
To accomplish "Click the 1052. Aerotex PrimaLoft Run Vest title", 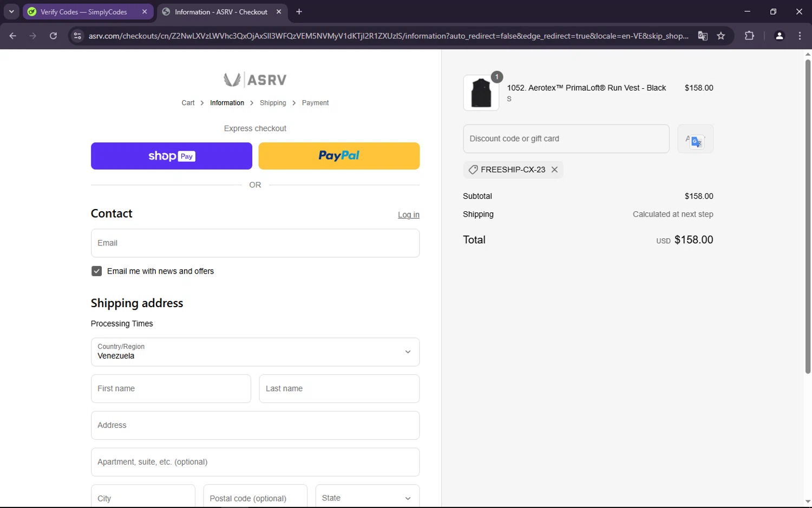I will click(586, 88).
